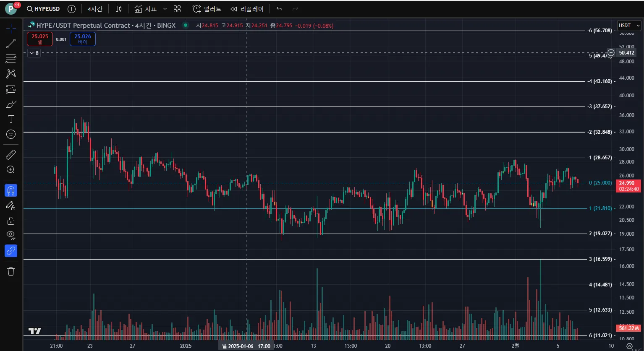This screenshot has height=351, width=644.
Task: Click the 561.32M volume label
Action: pos(628,328)
